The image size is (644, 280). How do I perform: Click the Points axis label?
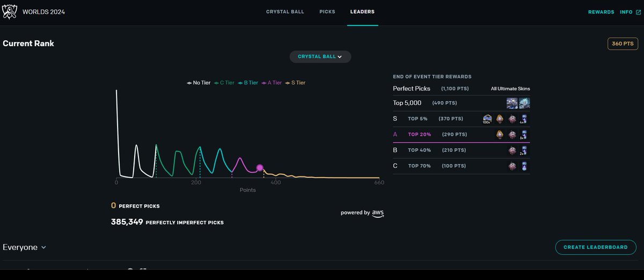[247, 190]
